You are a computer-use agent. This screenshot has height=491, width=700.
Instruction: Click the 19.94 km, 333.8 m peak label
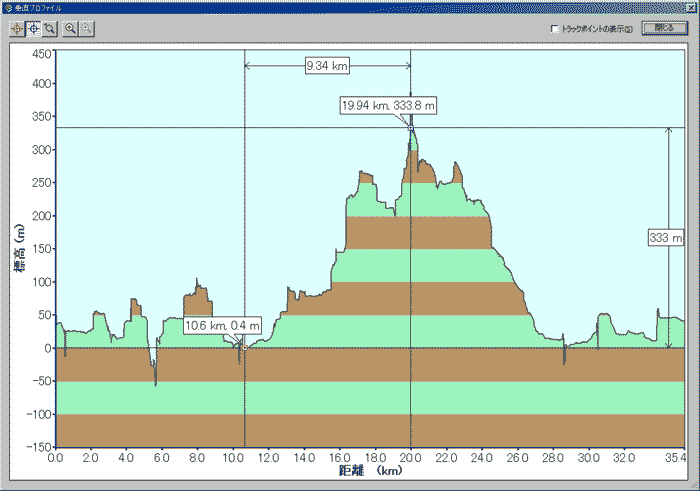pos(388,105)
